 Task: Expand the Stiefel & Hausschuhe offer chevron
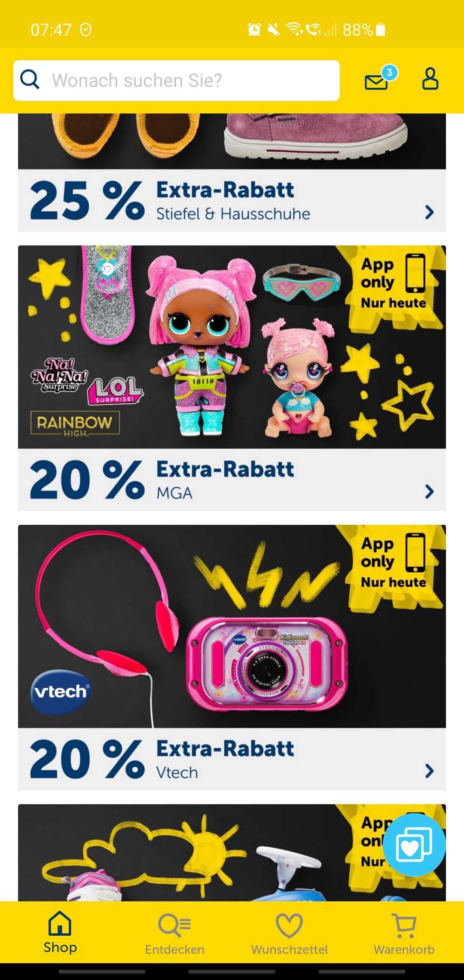(x=429, y=212)
